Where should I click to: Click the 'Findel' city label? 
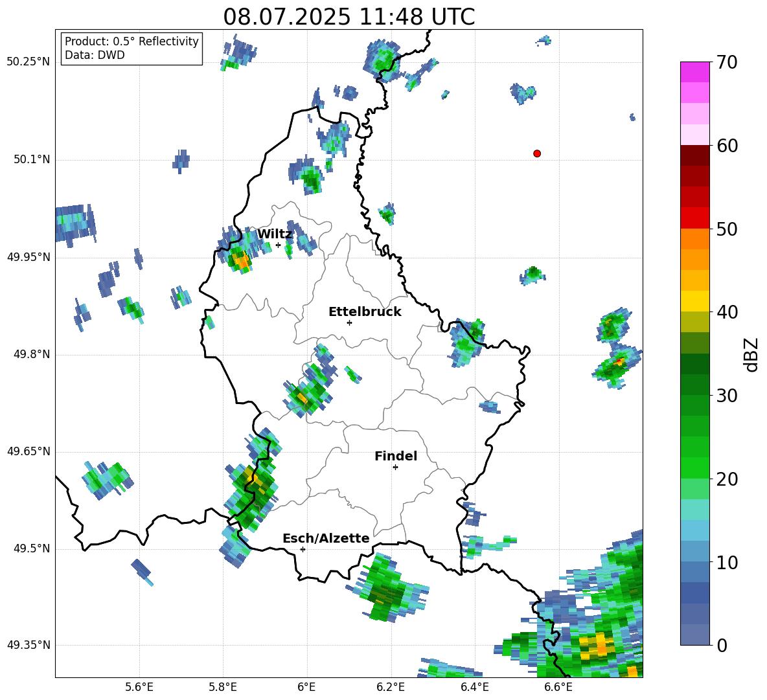pos(396,456)
